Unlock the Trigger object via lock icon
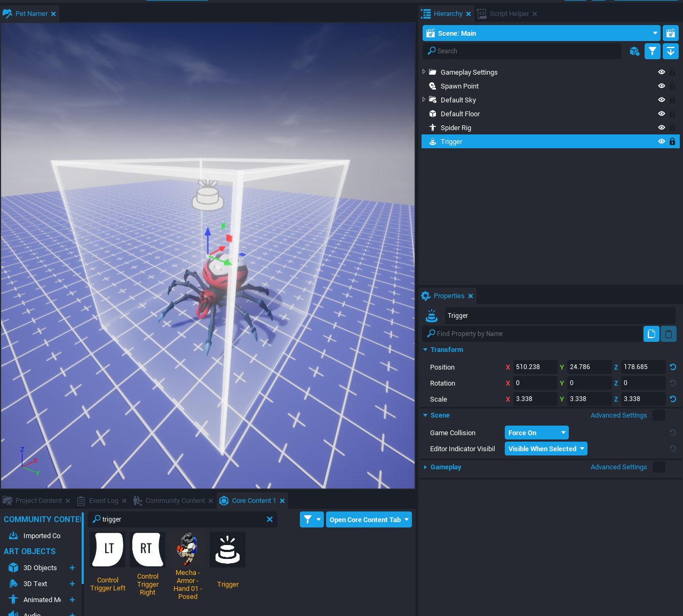 click(x=672, y=142)
